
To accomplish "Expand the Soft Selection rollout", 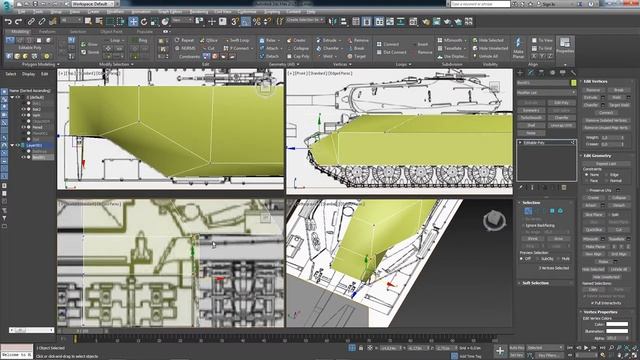I will coord(535,283).
